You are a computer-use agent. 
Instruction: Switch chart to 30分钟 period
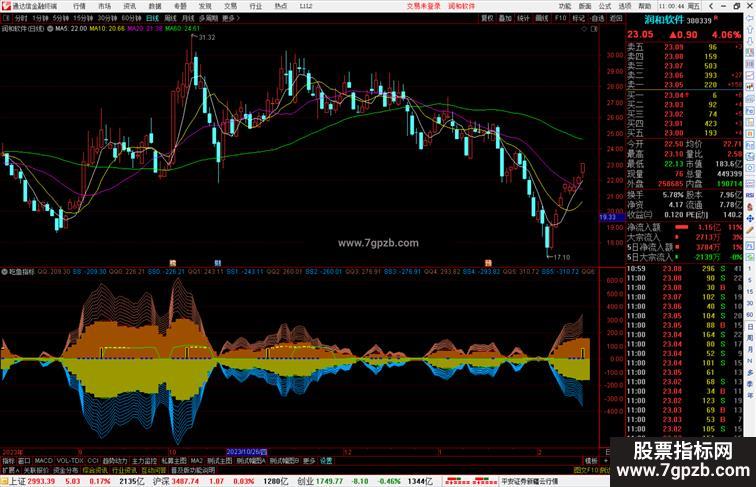pyautogui.click(x=107, y=18)
